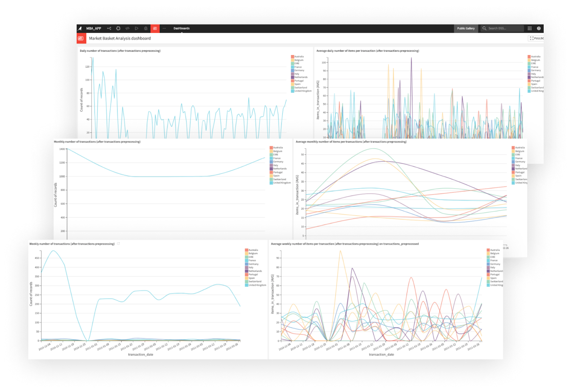Click transaction_date axis label on average weekly items chart
The image size is (572, 392).
point(381,354)
